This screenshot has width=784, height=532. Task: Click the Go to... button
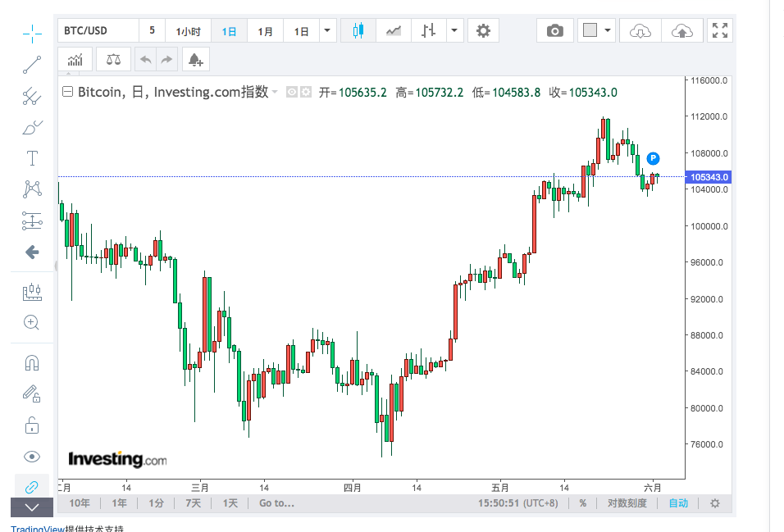[x=276, y=503]
